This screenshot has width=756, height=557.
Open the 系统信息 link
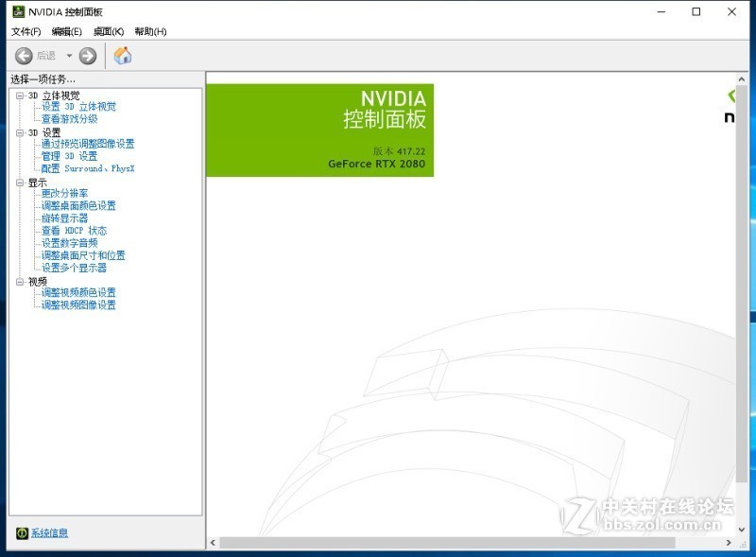50,532
